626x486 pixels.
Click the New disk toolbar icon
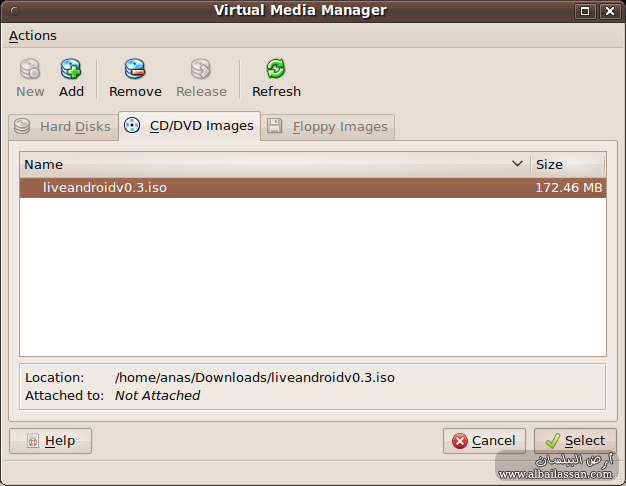(30, 78)
